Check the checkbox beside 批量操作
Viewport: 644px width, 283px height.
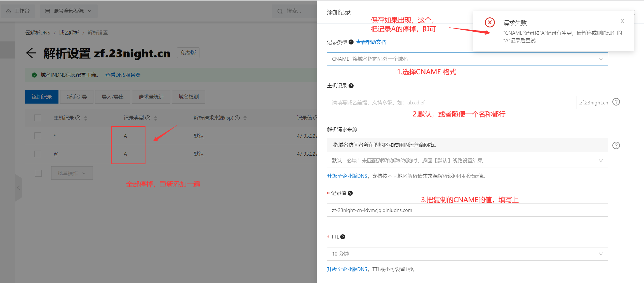38,173
